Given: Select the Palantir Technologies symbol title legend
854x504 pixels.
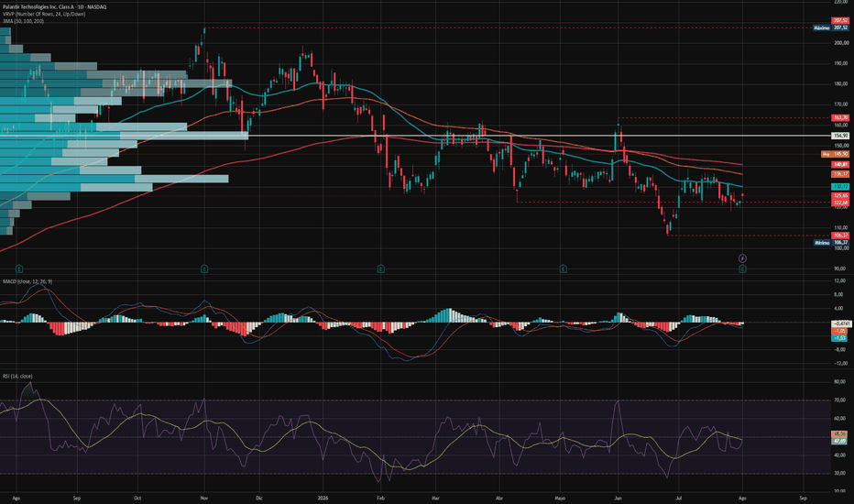Looking at the screenshot, I should 54,6.
